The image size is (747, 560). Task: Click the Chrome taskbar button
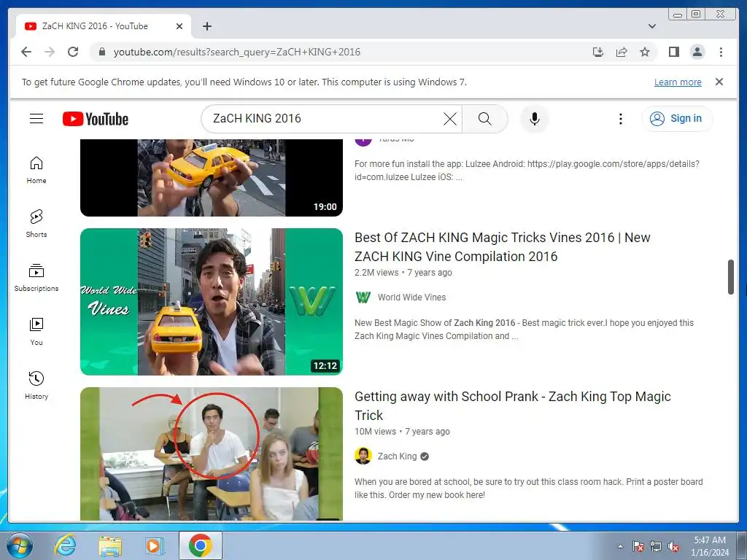click(x=201, y=545)
